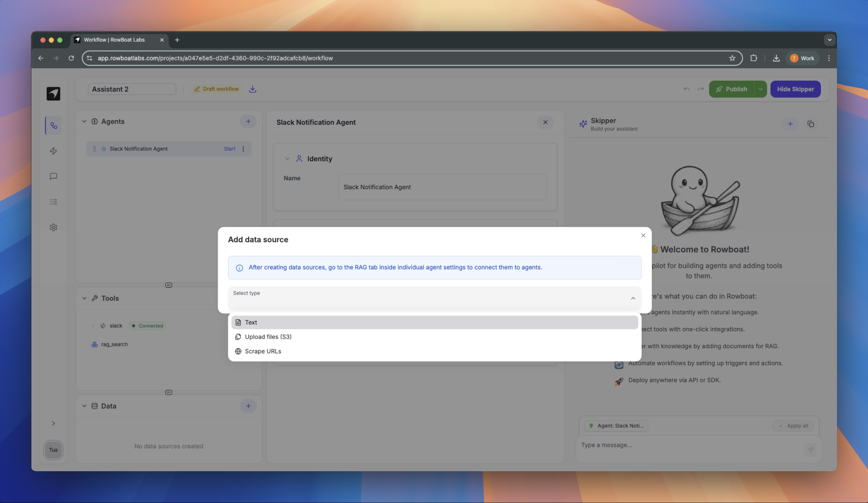This screenshot has width=868, height=503.
Task: Open the settings gear sidebar icon
Action: tap(54, 228)
